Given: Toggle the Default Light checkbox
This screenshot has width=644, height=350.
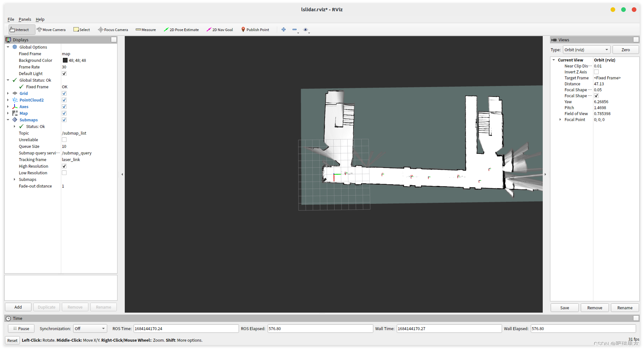Looking at the screenshot, I should click(64, 73).
